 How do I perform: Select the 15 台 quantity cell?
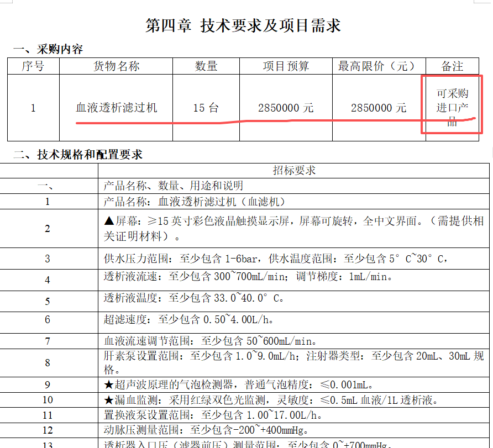[x=206, y=108]
